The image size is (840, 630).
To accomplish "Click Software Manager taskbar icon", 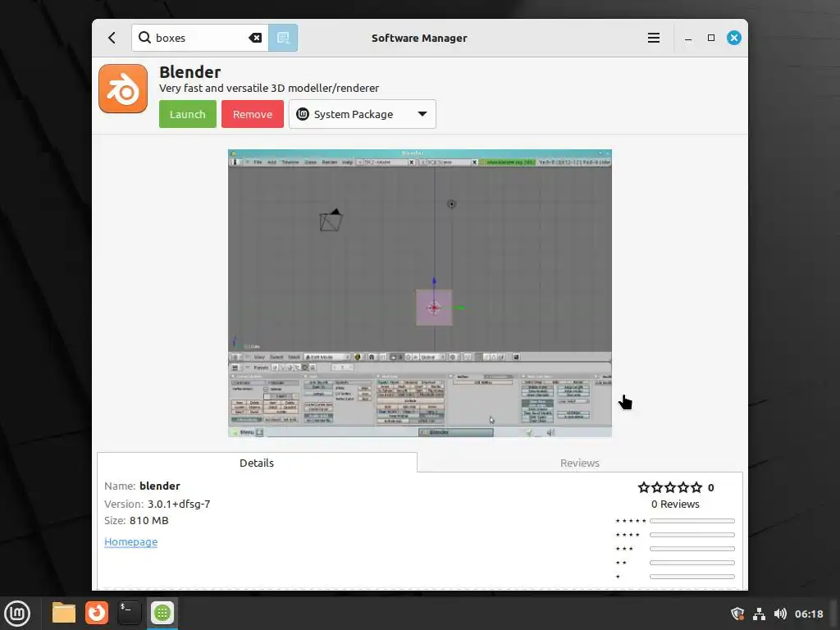I will 162,613.
